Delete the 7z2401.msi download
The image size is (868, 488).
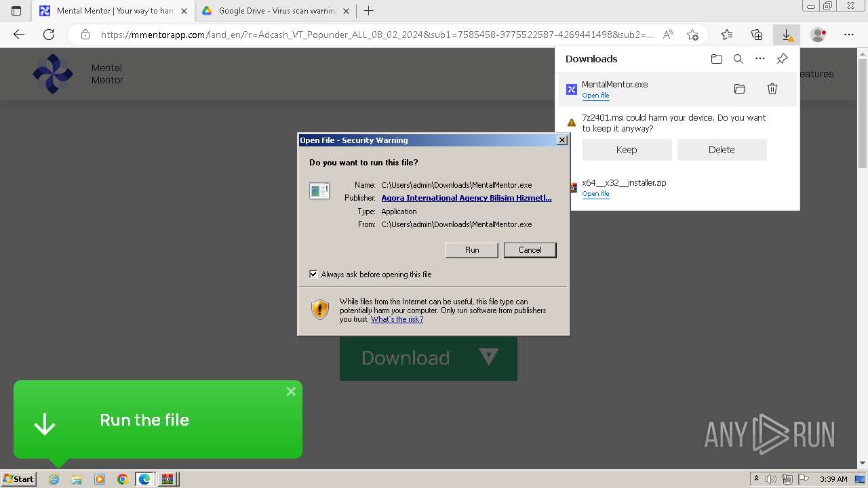click(722, 150)
